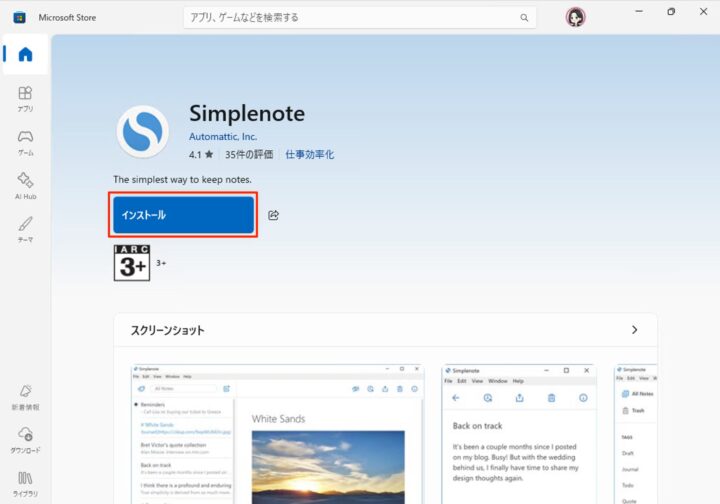Click the Simplenote app logo

click(x=142, y=132)
